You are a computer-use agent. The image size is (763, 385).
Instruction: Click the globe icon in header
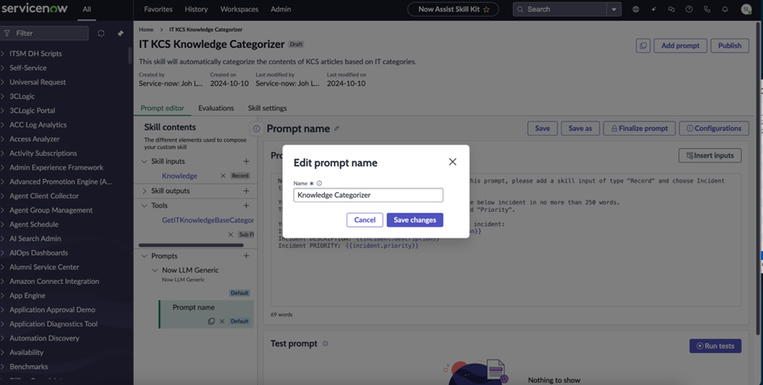pyautogui.click(x=636, y=9)
